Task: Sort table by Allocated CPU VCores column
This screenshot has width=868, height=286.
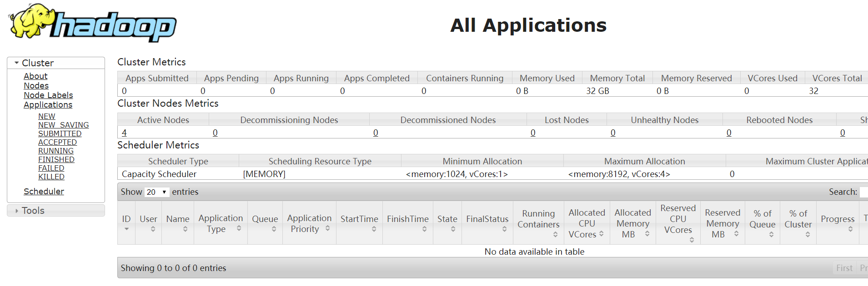Action: [587, 223]
